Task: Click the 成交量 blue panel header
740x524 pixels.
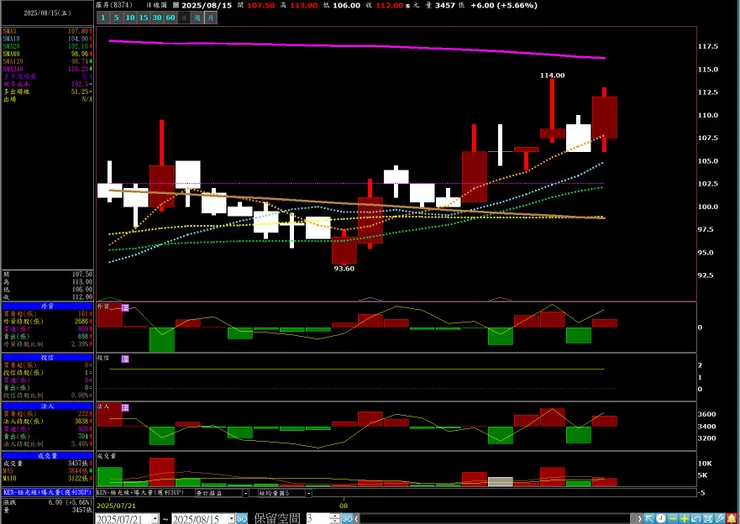Action: tap(47, 456)
